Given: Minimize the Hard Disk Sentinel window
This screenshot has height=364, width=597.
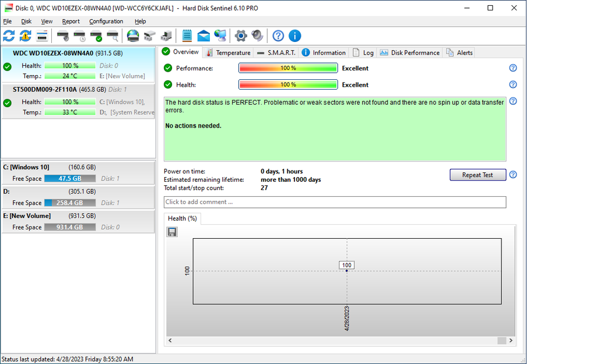Looking at the screenshot, I should tap(467, 8).
